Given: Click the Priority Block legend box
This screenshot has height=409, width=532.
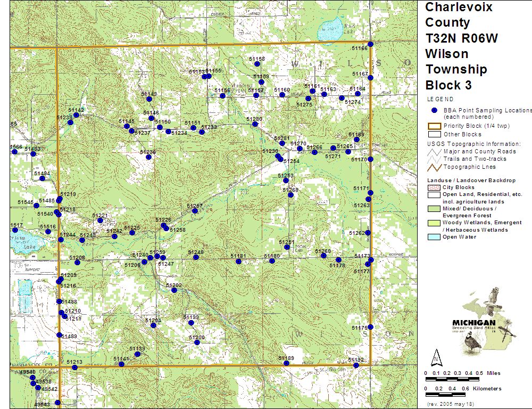Looking at the screenshot, I should (434, 126).
